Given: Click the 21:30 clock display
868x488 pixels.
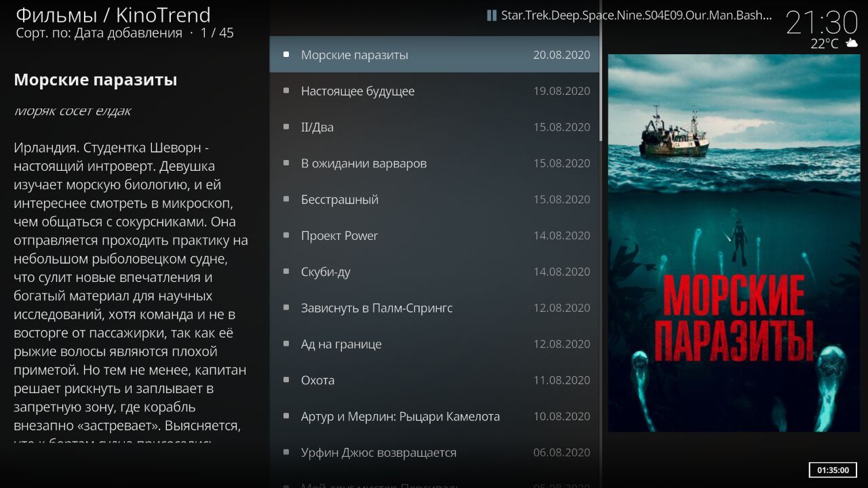Looking at the screenshot, I should tap(822, 23).
